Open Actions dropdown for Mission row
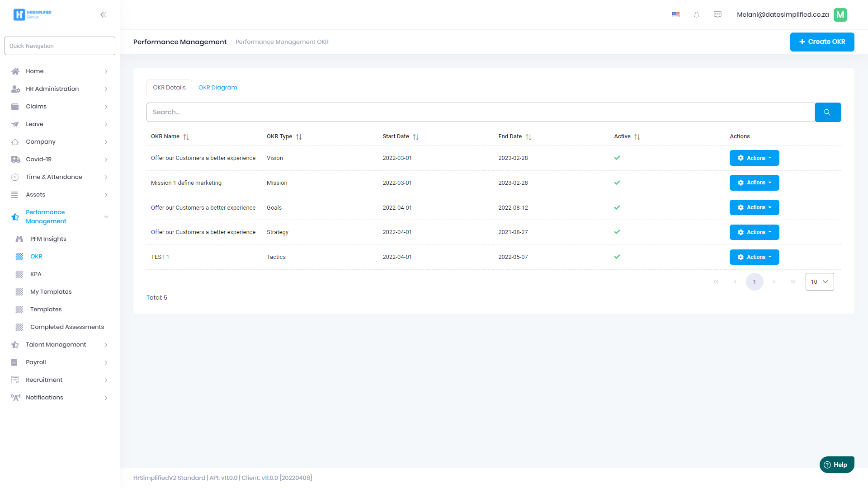The width and height of the screenshot is (868, 488). point(754,183)
